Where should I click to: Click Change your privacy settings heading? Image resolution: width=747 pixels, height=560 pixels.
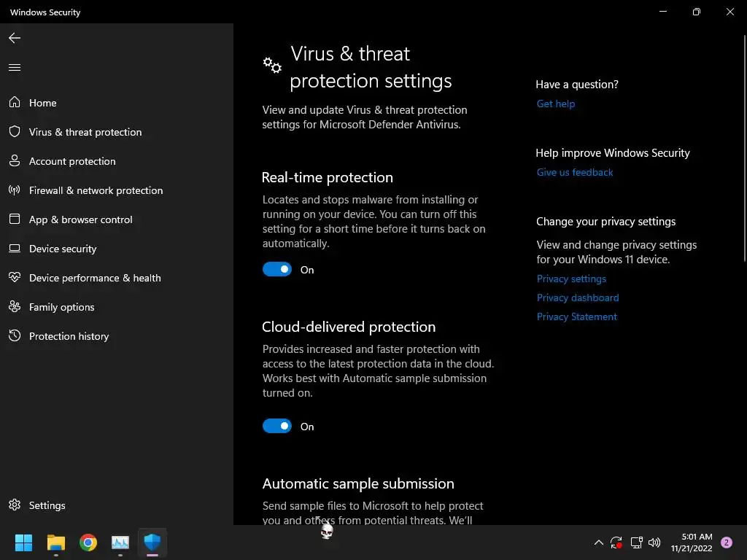[606, 222]
